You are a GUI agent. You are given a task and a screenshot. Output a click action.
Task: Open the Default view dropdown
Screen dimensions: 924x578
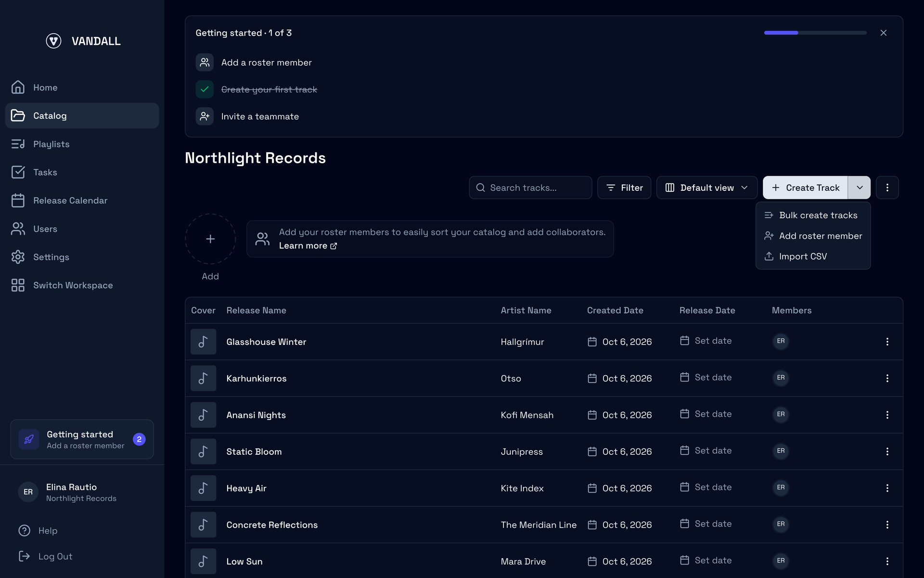(707, 187)
